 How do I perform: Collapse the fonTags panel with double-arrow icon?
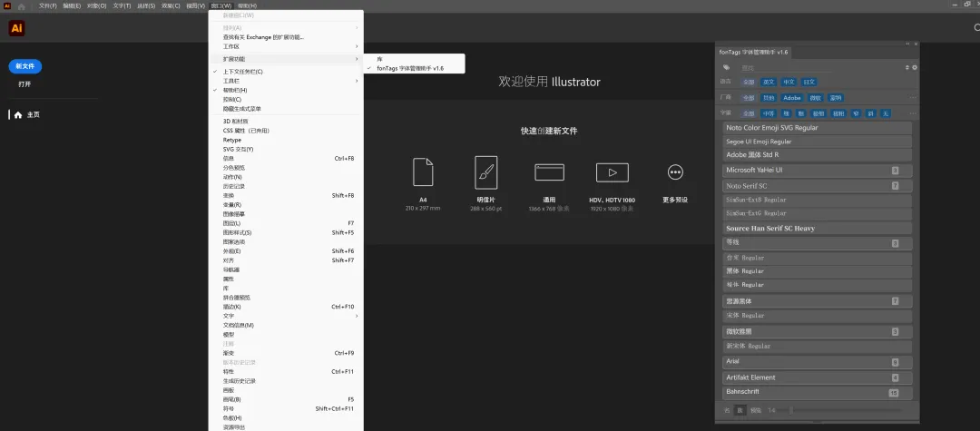point(907,44)
